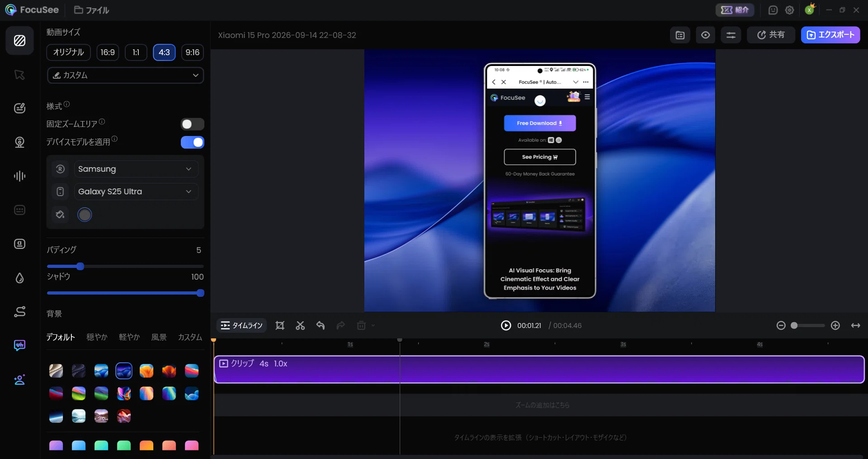Screen dimensions: 868x459
Task: Click the scissors split tool
Action: [300, 325]
